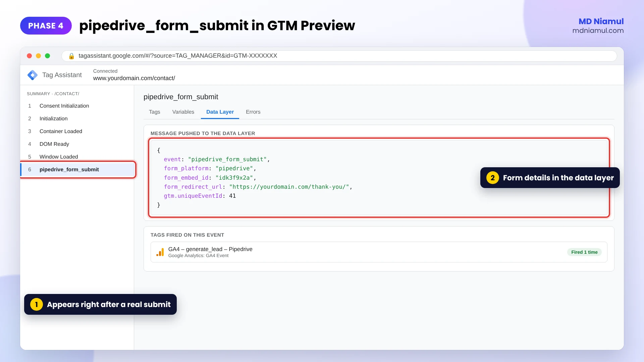
Task: Click the form_platform "pipedrive" line
Action: click(x=210, y=169)
